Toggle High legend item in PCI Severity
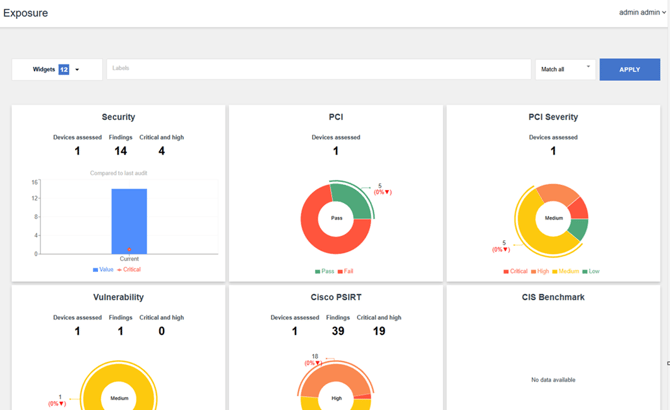This screenshot has height=410, width=670. [539, 271]
